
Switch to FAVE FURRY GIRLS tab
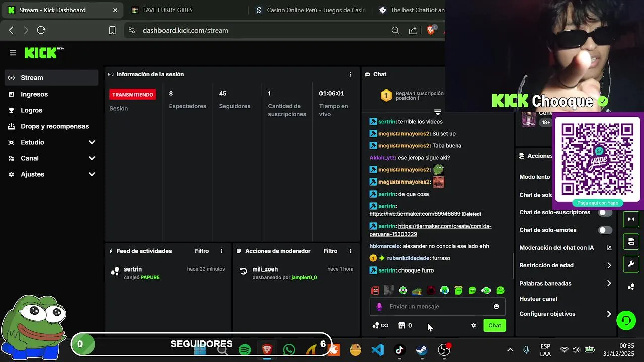click(185, 10)
